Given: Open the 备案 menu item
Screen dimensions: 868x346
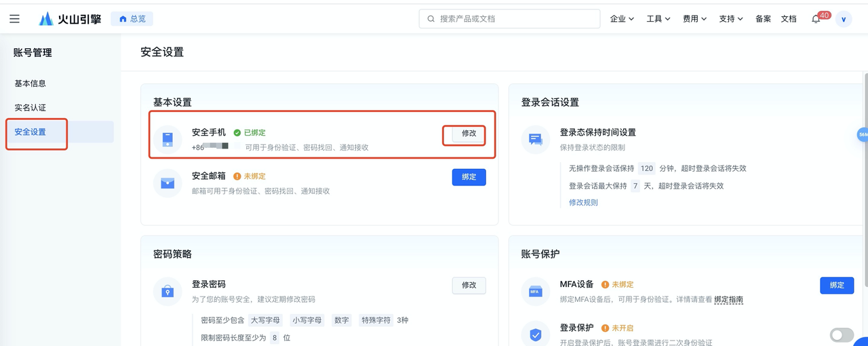Looking at the screenshot, I should click(x=763, y=19).
